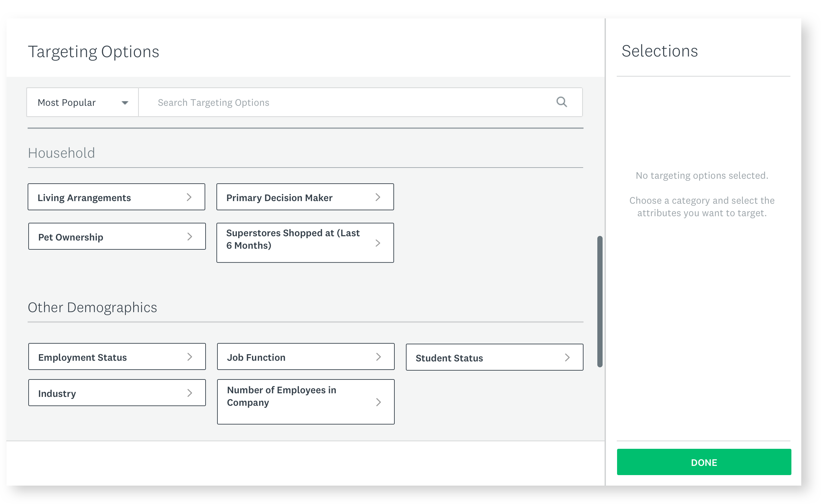Open the Superstores Shopped at category
This screenshot has width=821, height=504.
point(305,242)
